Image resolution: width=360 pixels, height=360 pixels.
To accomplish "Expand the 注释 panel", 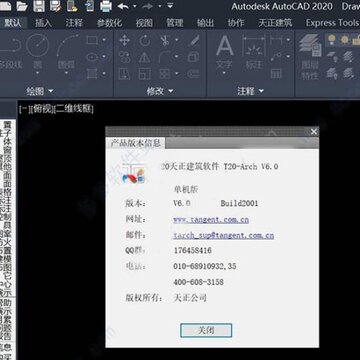I will click(250, 91).
